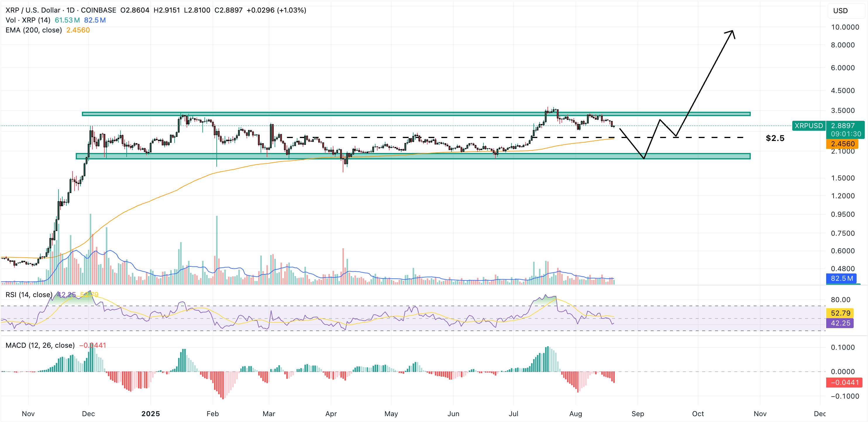Click the countdown timer 09:01:30 label

coord(846,134)
